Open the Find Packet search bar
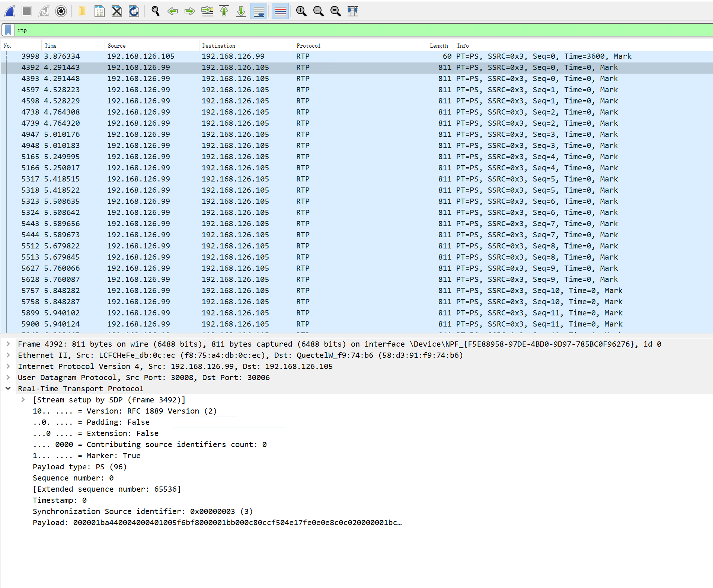Screen dimensions: 713x588 (155, 11)
